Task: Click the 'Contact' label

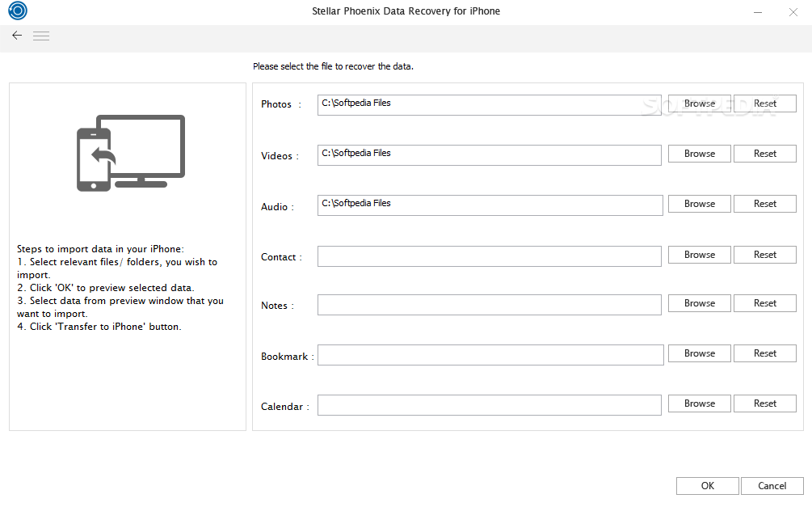Action: point(278,257)
